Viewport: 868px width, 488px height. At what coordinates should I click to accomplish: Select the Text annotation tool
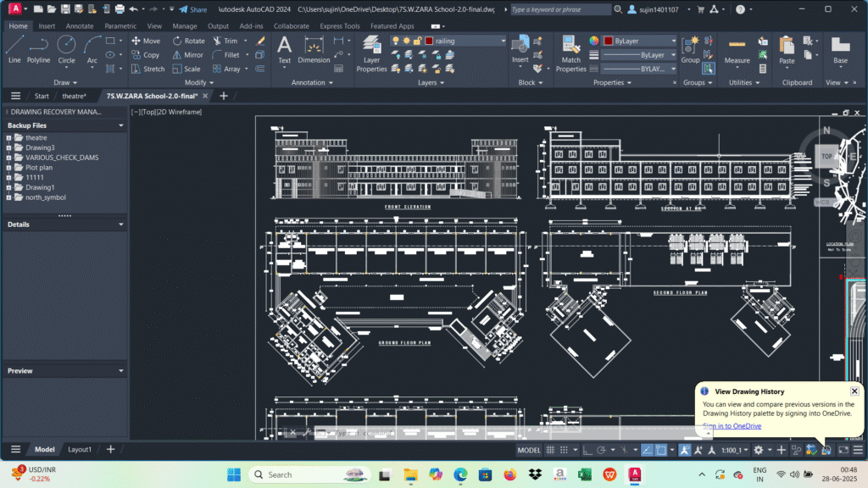click(284, 49)
